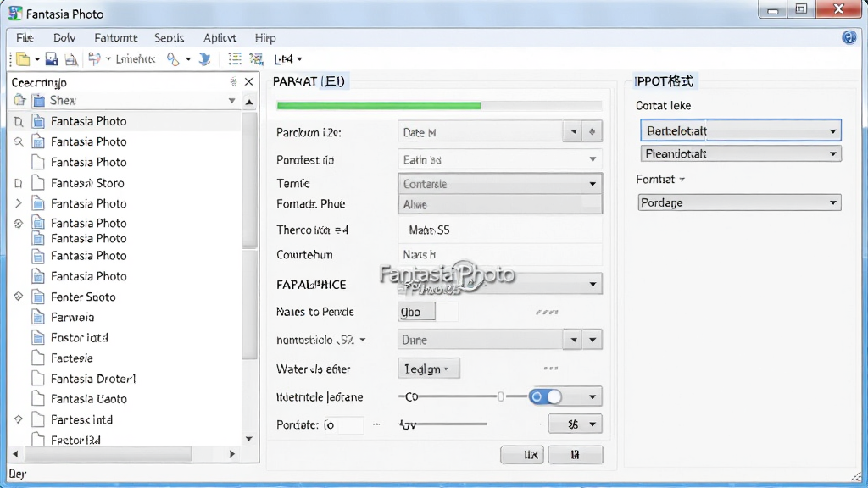This screenshot has height=488, width=868.
Task: Open the Date M combo box arrow
Action: [574, 131]
